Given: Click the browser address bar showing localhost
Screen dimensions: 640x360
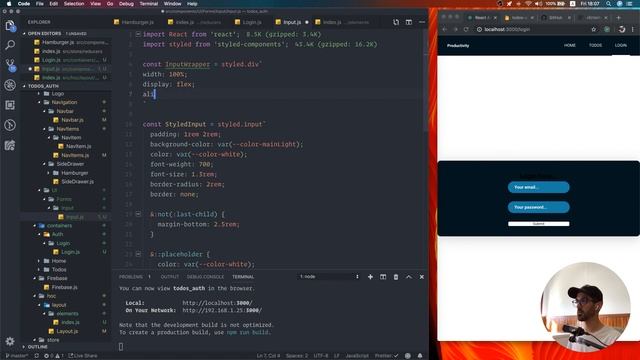Looking at the screenshot, I should point(533,29).
